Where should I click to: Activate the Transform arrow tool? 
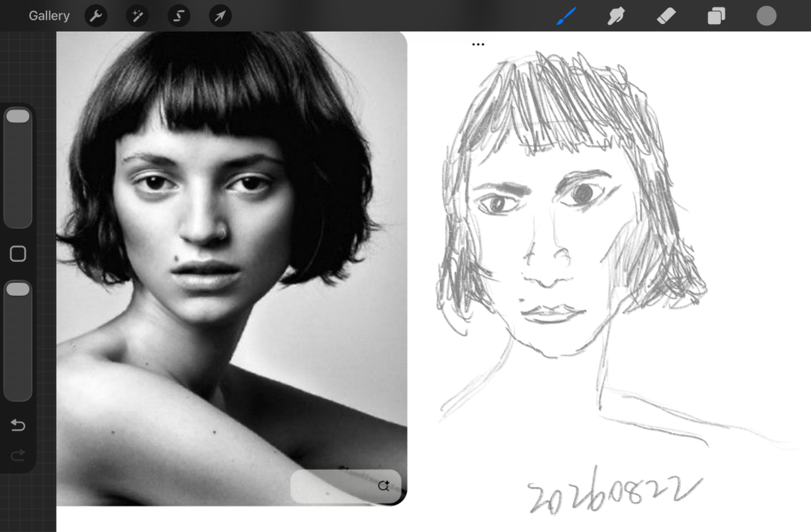point(220,16)
